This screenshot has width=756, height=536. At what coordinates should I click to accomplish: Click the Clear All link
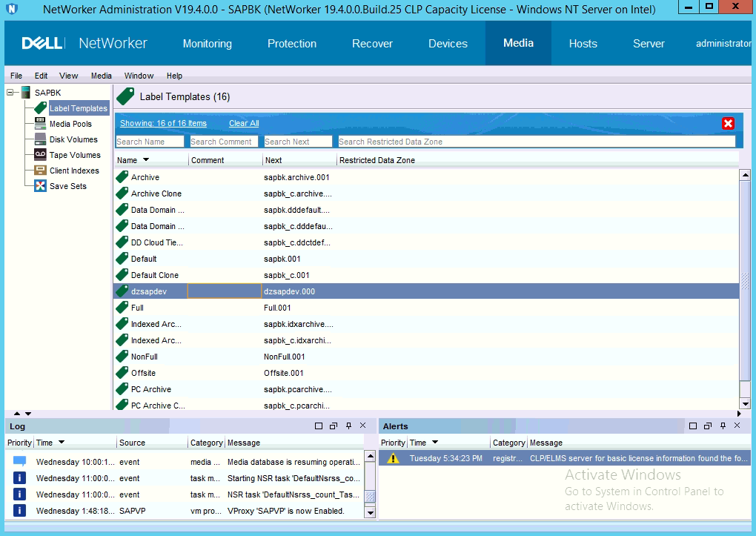point(244,123)
